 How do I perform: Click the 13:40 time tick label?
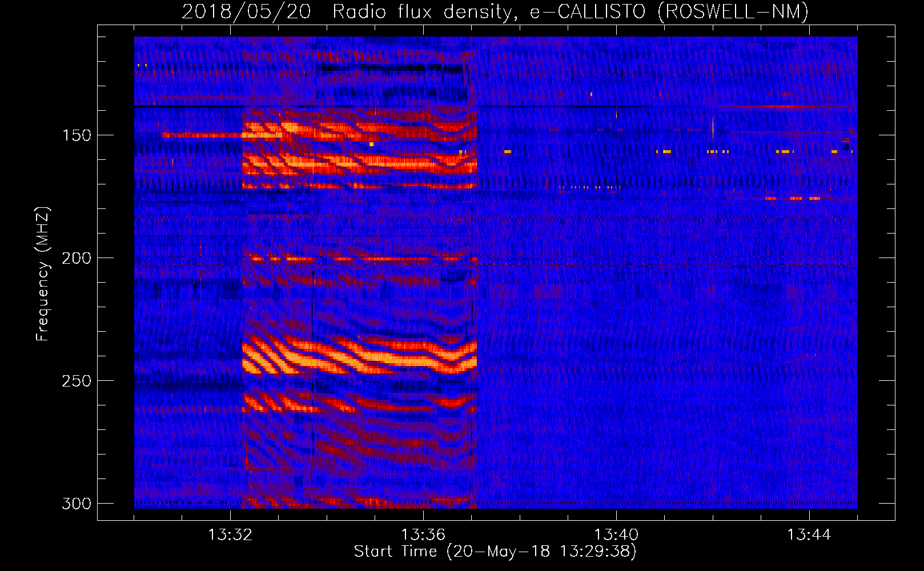[x=616, y=535]
